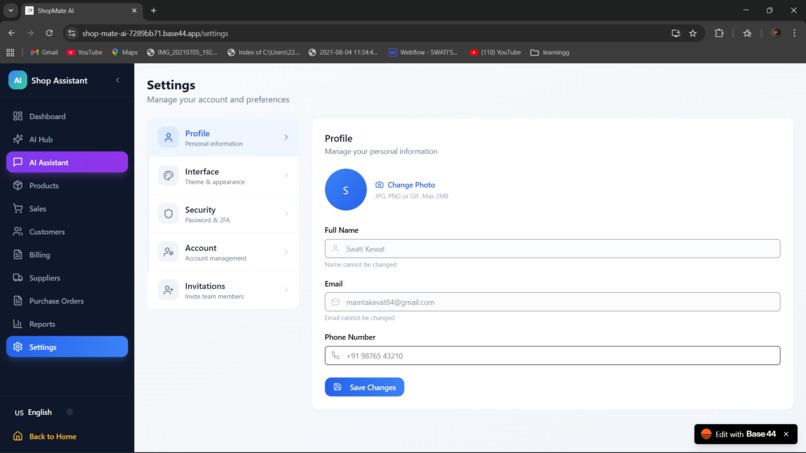Click the Account management icon
Screen dimensions: 806x453
pos(168,252)
